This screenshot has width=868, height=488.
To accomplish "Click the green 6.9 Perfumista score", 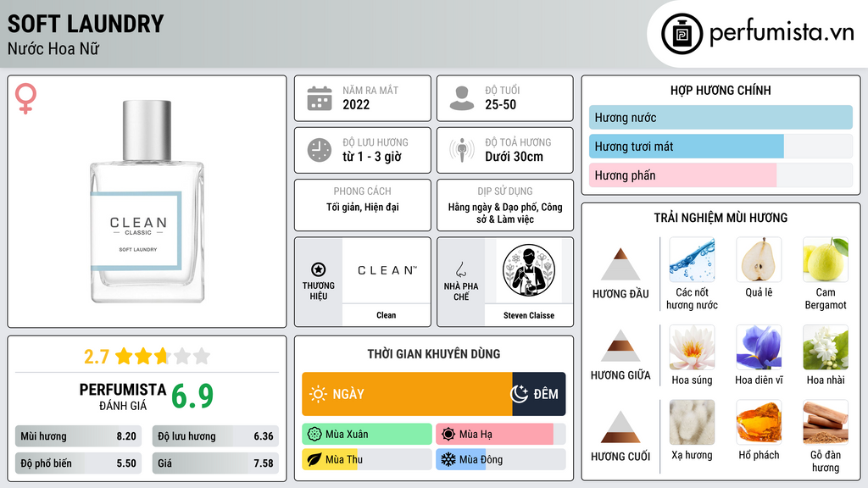I will [192, 396].
